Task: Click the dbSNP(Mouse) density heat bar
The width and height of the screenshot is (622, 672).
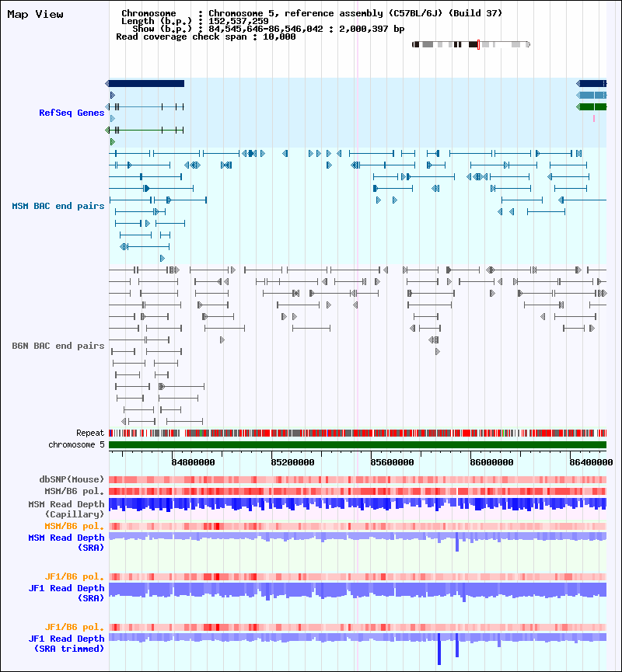Action: click(x=358, y=479)
